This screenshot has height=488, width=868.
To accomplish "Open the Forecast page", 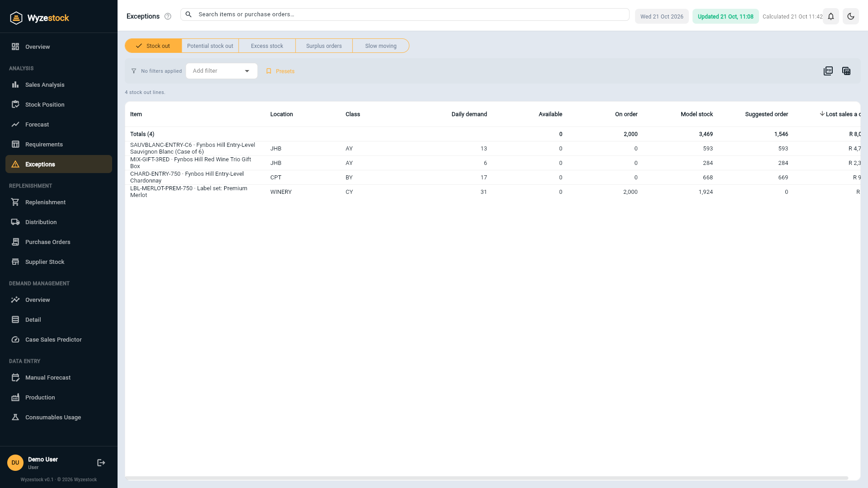I will pos(59,125).
